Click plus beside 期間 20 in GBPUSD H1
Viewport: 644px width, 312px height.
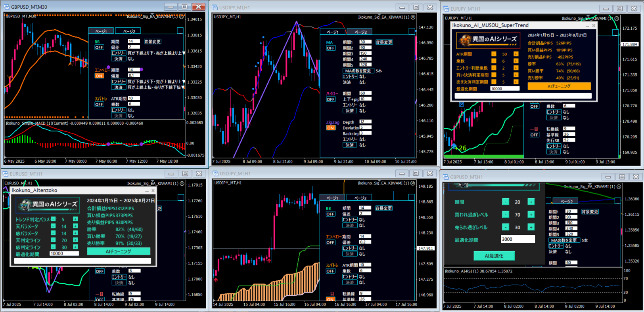click(531, 202)
